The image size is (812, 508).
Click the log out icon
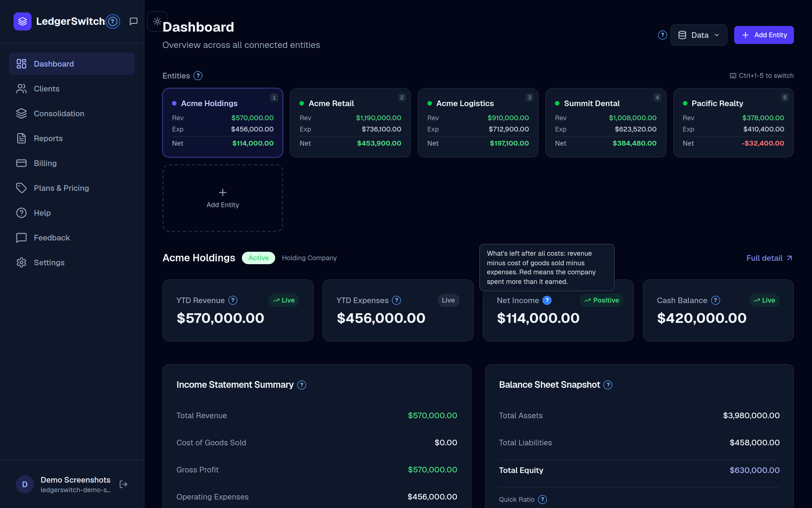click(123, 484)
